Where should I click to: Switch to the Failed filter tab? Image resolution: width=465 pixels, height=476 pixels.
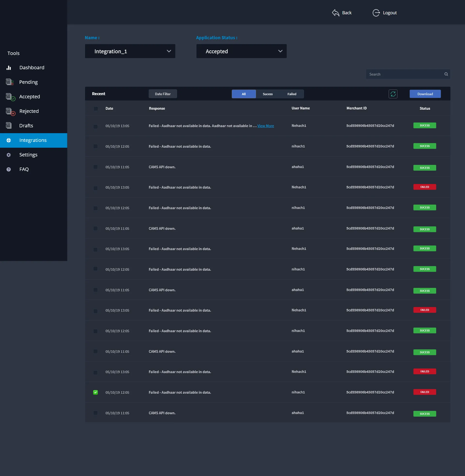tap(292, 94)
